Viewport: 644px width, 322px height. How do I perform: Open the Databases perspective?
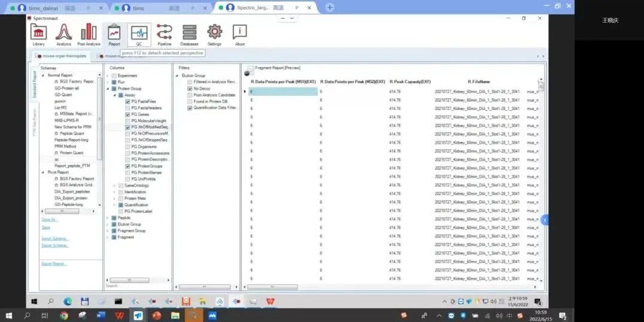[189, 35]
